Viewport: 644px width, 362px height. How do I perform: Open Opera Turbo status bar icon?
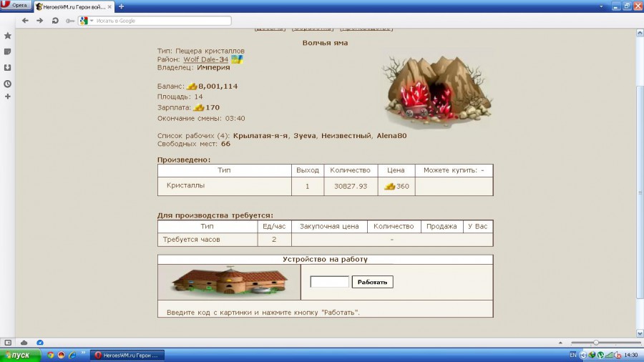click(40, 342)
